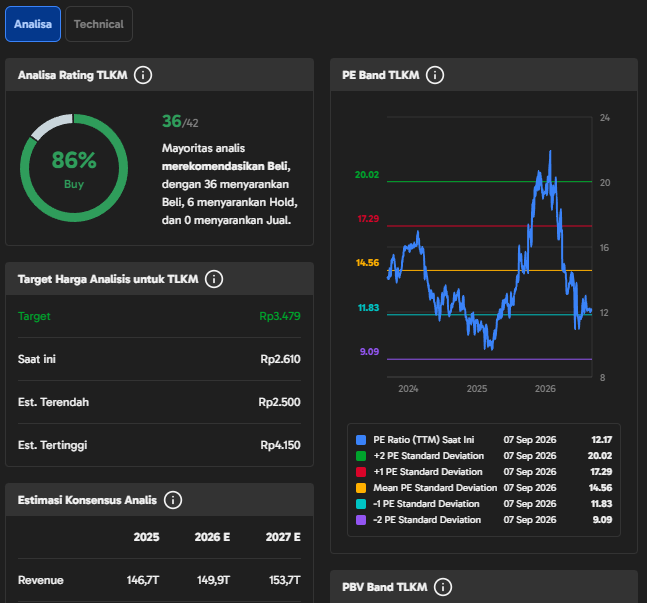Switch to the Analisa tab
Image resolution: width=647 pixels, height=603 pixels.
click(x=33, y=24)
